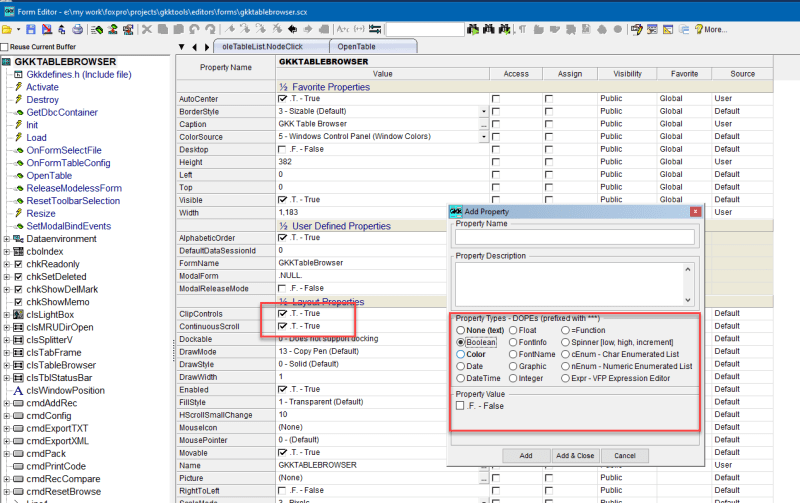Click the Abc text case toolbar icon
Screen dimensions: 800x503
(x=343, y=30)
